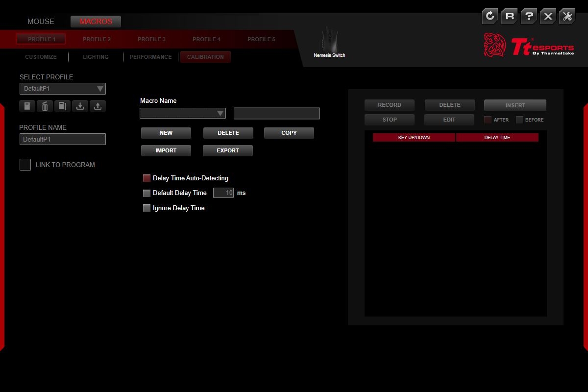Open the SELECT PROFILE dropdown
The image size is (588, 392).
click(63, 89)
